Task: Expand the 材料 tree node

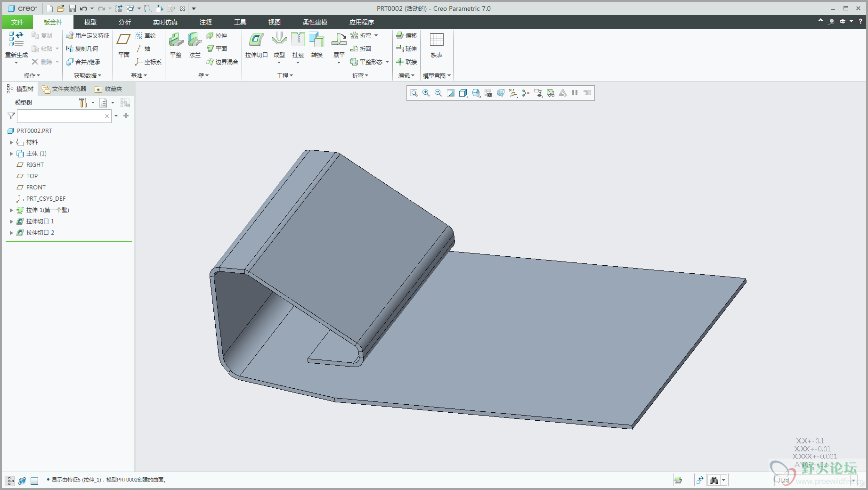Action: pos(11,142)
